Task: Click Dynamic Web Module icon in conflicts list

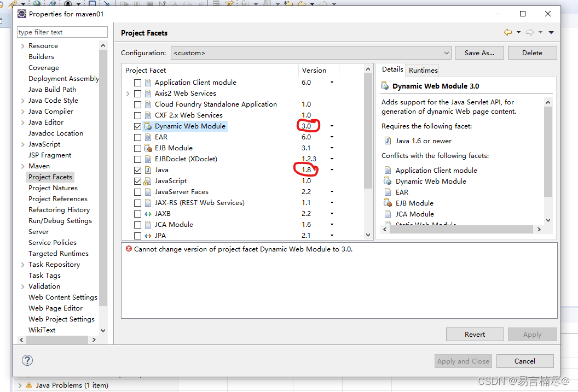Action: pyautogui.click(x=388, y=181)
